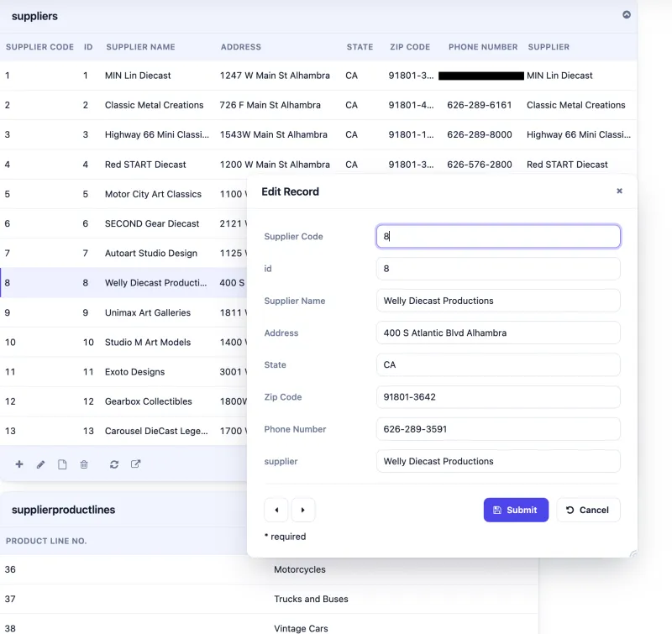Click the Supplier Name input field
Screen dimensions: 672x634
click(498, 301)
